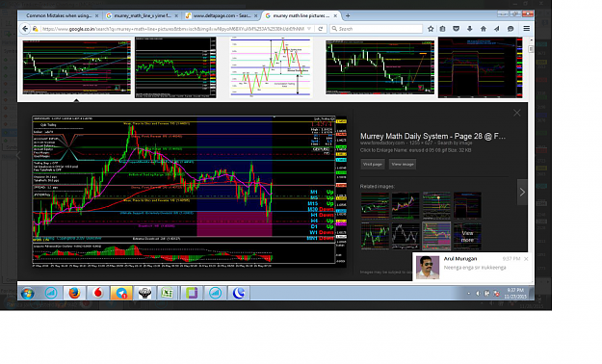Close the www.deltapage.com tab
The width and height of the screenshot is (602, 364).
click(x=256, y=15)
